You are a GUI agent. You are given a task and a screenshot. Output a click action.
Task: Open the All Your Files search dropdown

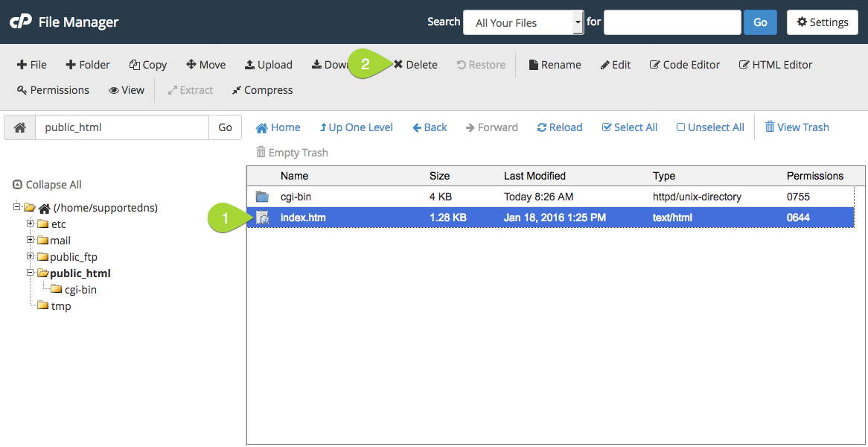click(523, 22)
